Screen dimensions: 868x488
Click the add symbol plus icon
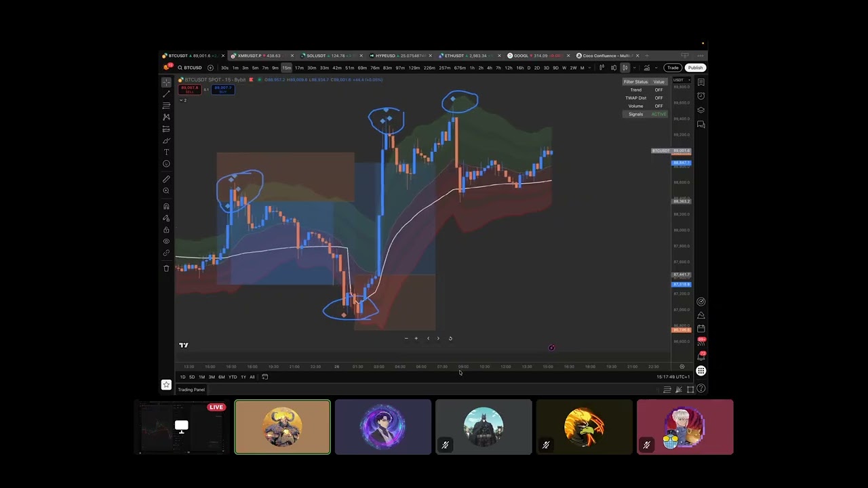(x=210, y=68)
